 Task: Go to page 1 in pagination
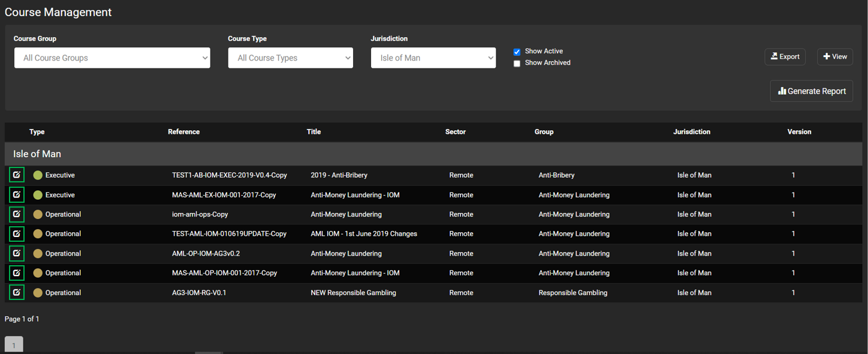click(x=14, y=344)
